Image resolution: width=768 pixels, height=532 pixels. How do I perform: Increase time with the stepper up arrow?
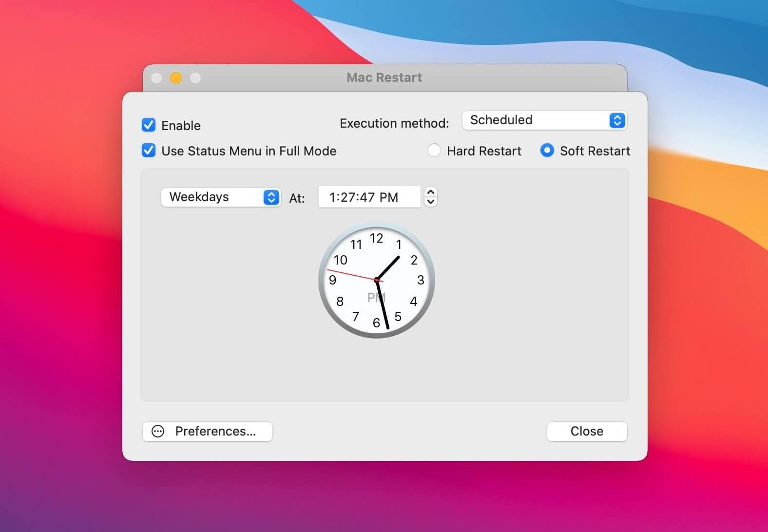pyautogui.click(x=431, y=192)
